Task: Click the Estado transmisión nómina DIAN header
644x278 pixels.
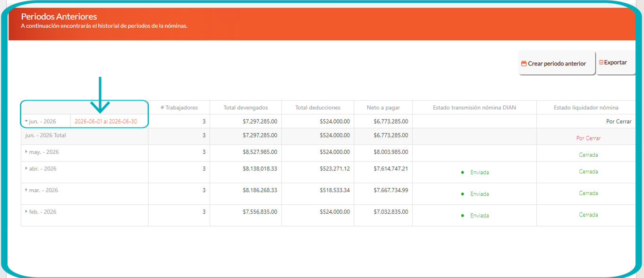Action: [475, 108]
